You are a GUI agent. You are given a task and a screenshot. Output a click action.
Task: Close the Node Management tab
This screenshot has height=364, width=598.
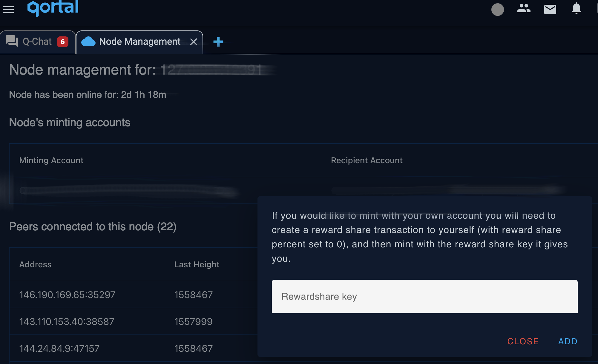point(194,42)
